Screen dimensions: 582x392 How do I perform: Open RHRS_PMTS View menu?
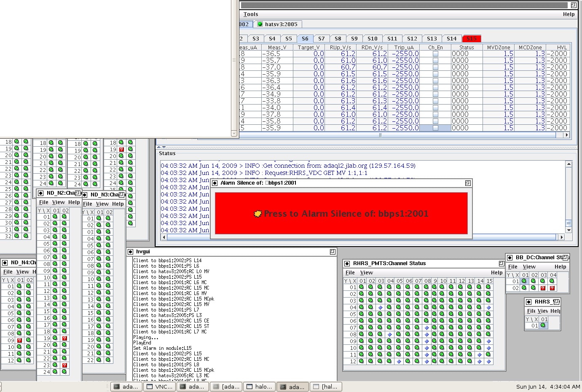tap(366, 273)
